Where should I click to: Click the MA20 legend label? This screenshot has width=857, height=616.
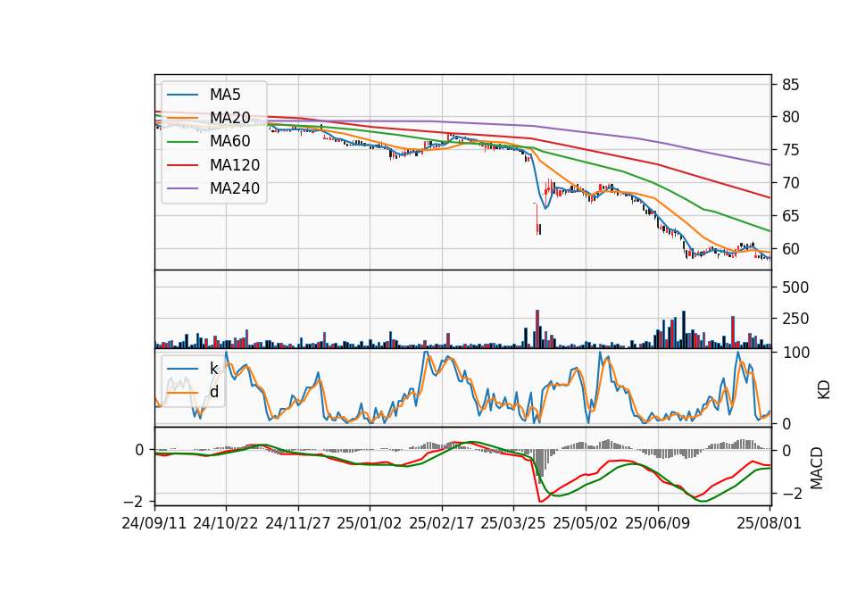[230, 118]
